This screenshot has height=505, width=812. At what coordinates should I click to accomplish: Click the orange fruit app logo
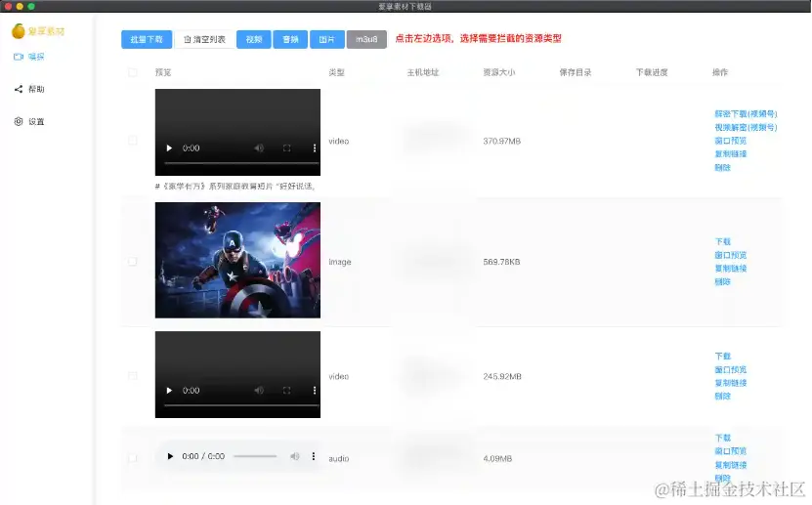click(19, 31)
